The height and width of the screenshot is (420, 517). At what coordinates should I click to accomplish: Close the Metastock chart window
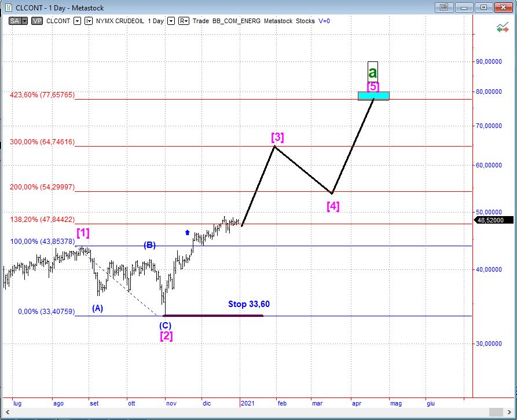[x=503, y=8]
